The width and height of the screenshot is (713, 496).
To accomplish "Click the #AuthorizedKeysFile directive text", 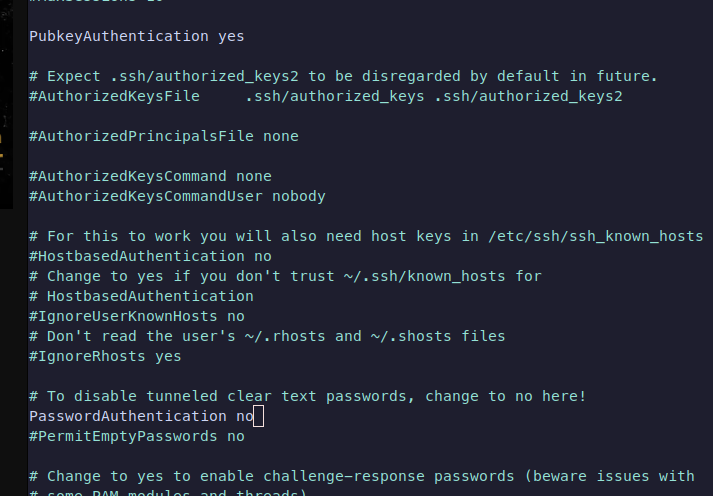I will (x=115, y=96).
